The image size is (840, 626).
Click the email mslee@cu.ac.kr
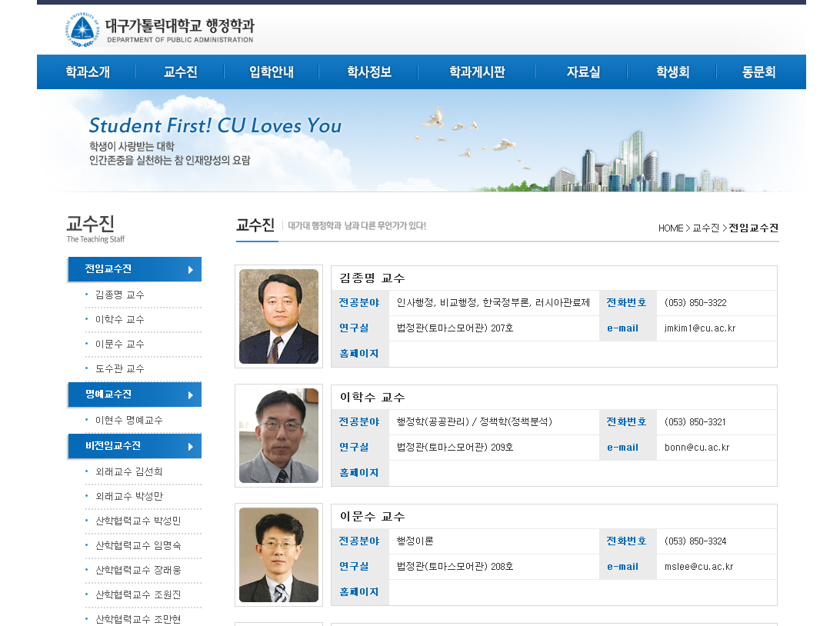click(698, 567)
